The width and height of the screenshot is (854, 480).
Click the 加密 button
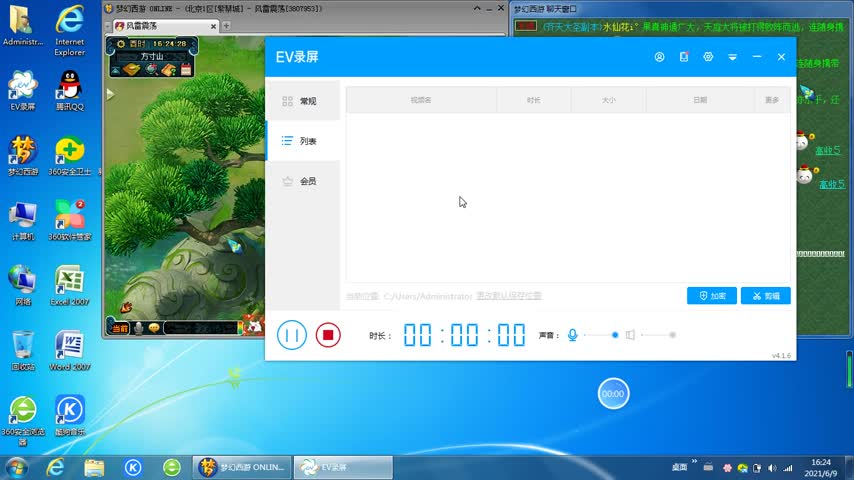[712, 296]
